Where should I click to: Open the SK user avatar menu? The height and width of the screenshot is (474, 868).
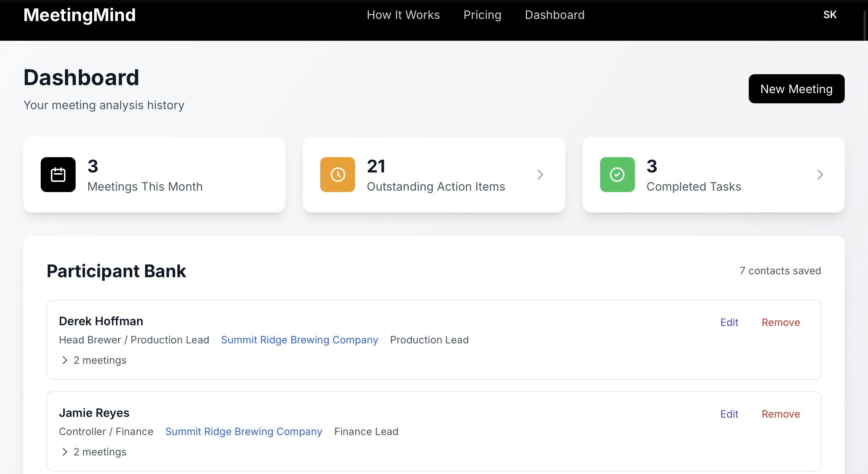point(829,15)
